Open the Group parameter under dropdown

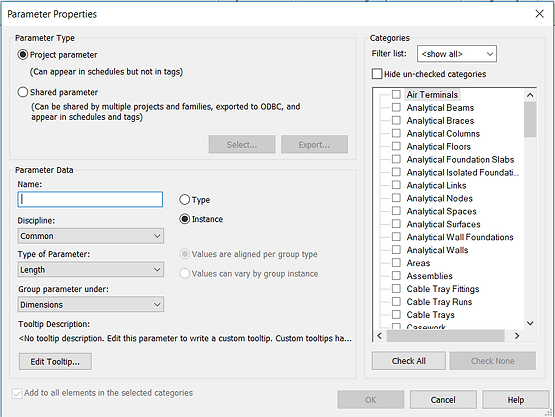[x=91, y=304]
